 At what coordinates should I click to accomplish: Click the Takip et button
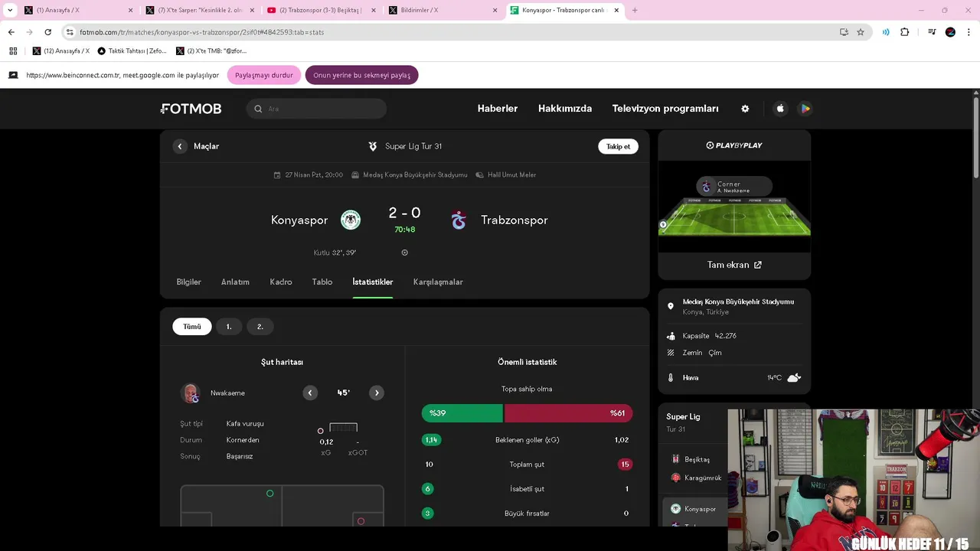click(x=618, y=146)
